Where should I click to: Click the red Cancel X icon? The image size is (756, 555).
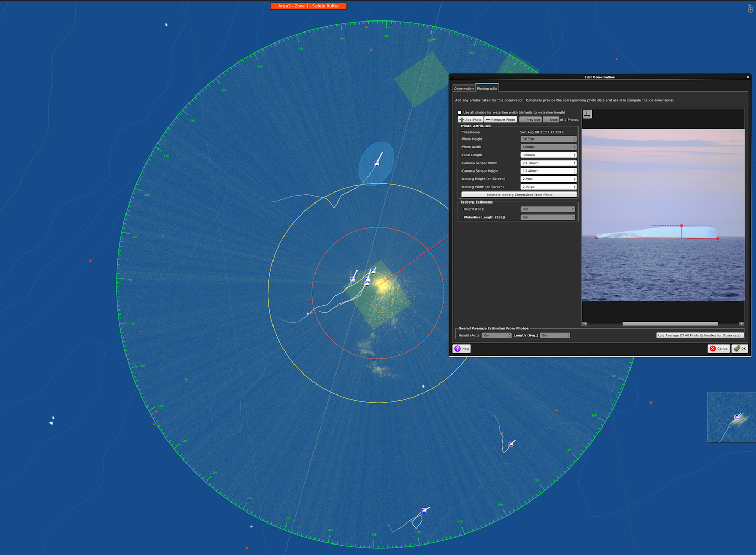tap(713, 348)
